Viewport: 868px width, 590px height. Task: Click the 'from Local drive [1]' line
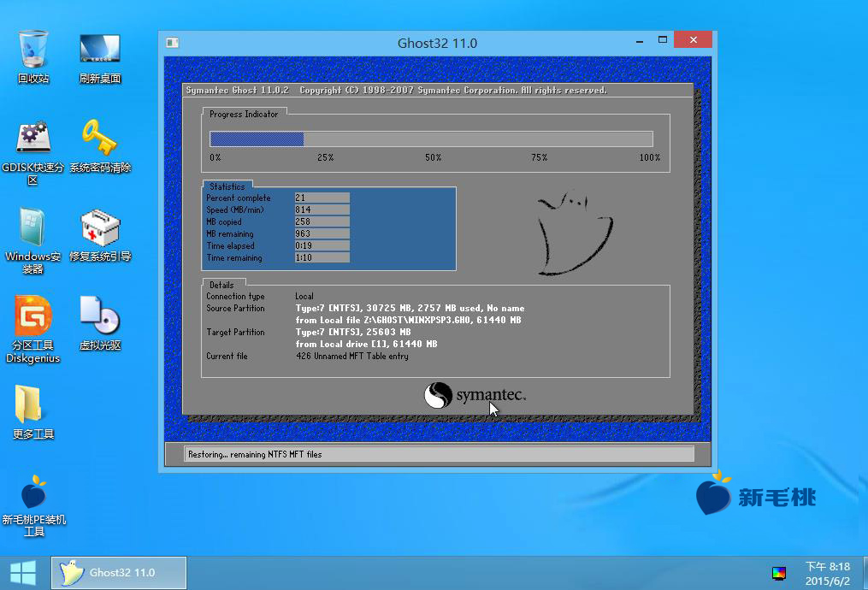(367, 345)
